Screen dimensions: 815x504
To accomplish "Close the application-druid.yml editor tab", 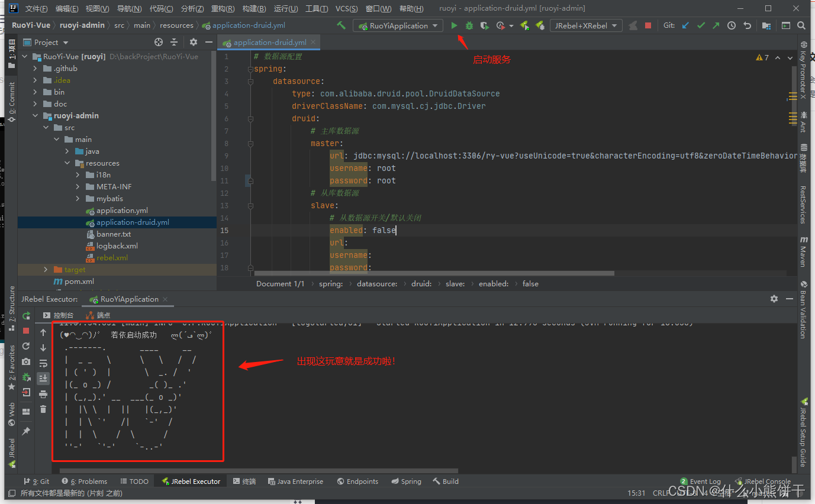I will click(314, 43).
